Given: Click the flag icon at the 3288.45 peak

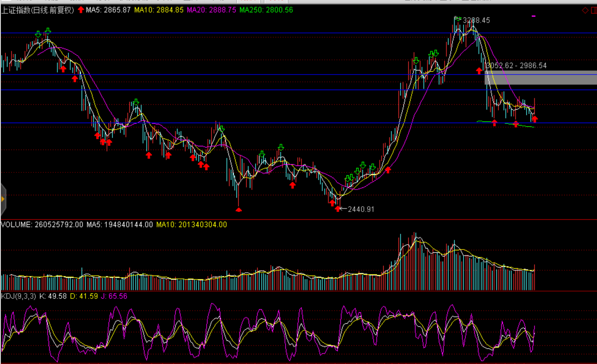Looking at the screenshot, I should 458,19.
